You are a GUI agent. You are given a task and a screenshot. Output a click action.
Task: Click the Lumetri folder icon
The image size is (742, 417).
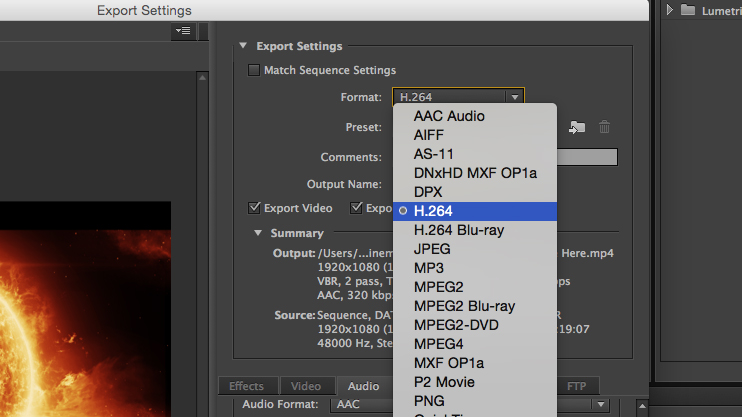click(x=688, y=10)
